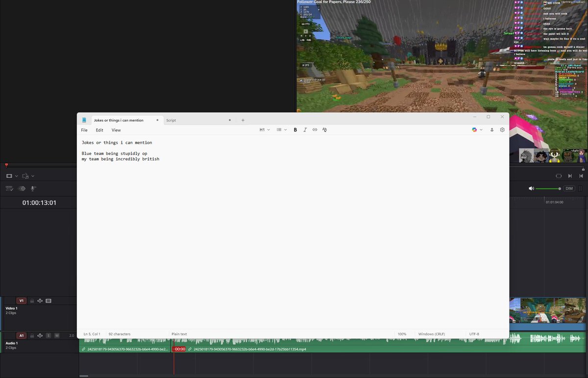The height and width of the screenshot is (378, 588).
Task: Select the Minecraft video clip thumbnail on V1
Action: [547, 311]
